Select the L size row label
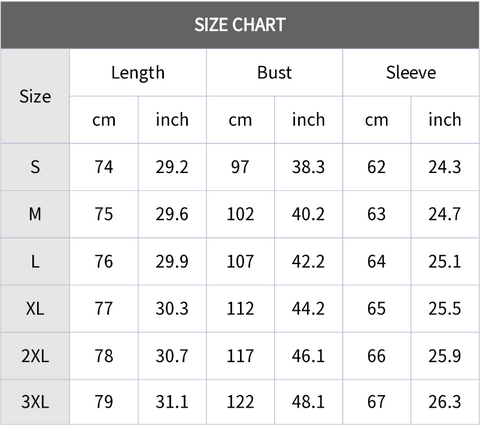Image resolution: width=480 pixels, height=425 pixels. (x=35, y=261)
